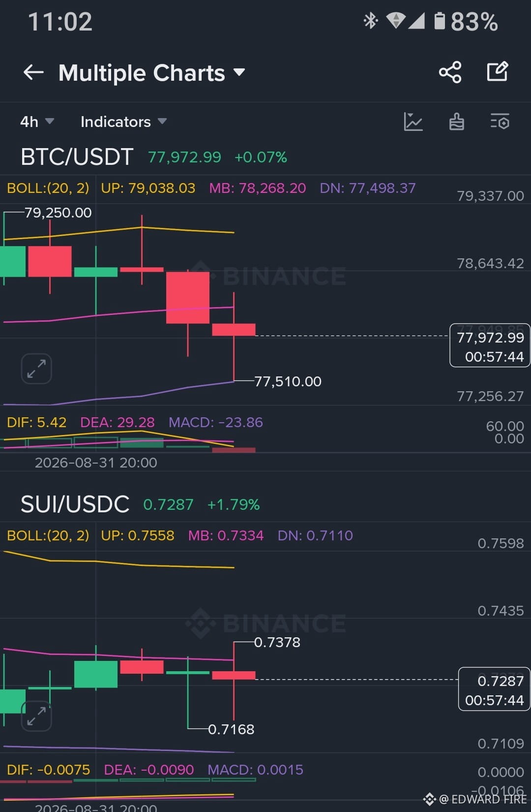The width and height of the screenshot is (531, 812).
Task: Open the Multiple Charts title dropdown
Action: pos(152,73)
